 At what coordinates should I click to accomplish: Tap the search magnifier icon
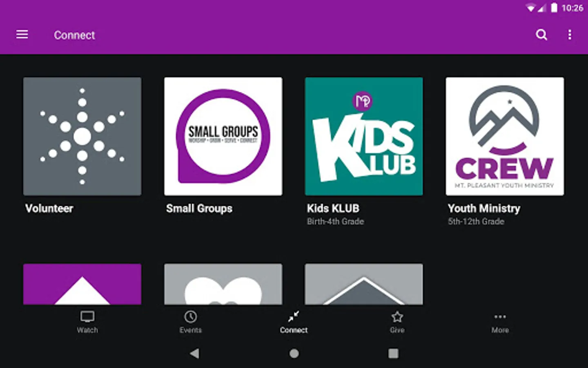click(x=541, y=35)
